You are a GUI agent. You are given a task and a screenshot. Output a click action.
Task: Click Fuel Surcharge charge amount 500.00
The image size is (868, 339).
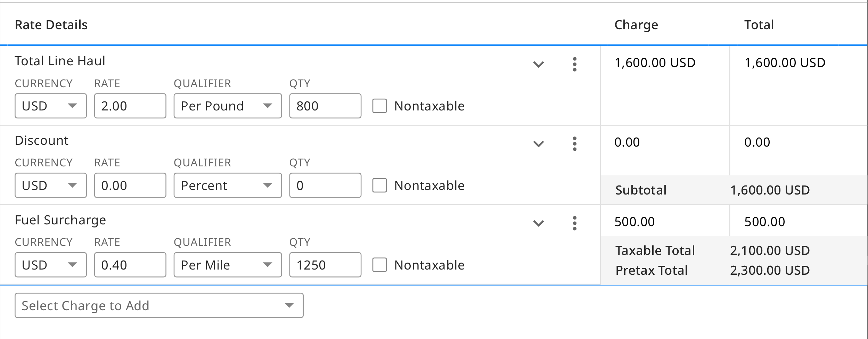[x=634, y=222]
